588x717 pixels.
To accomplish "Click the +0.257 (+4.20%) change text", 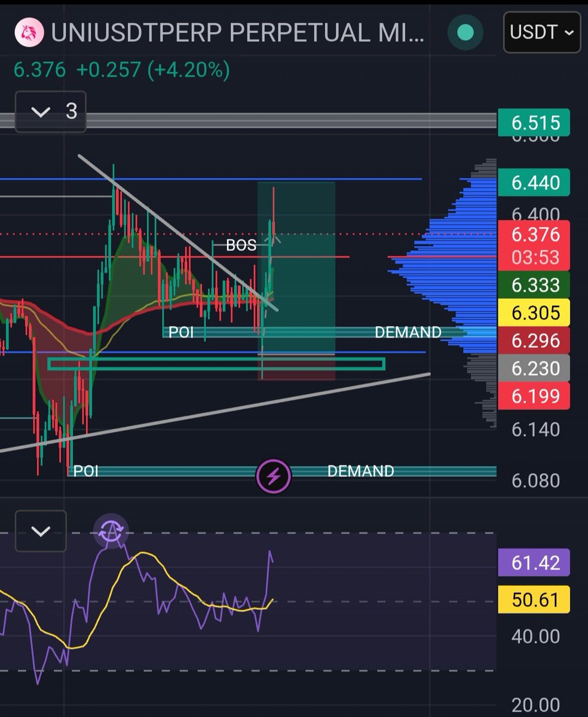I will point(153,70).
